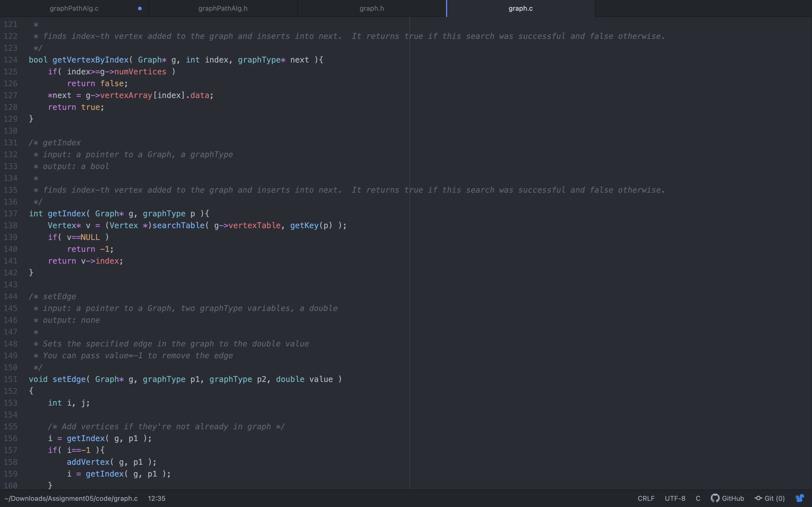
Task: Click on the searchTable function call
Action: 178,225
